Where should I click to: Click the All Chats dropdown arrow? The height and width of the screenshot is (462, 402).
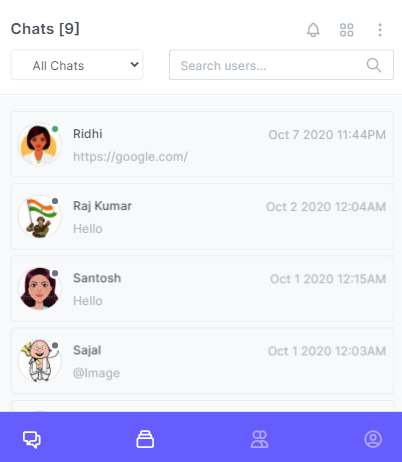point(134,64)
